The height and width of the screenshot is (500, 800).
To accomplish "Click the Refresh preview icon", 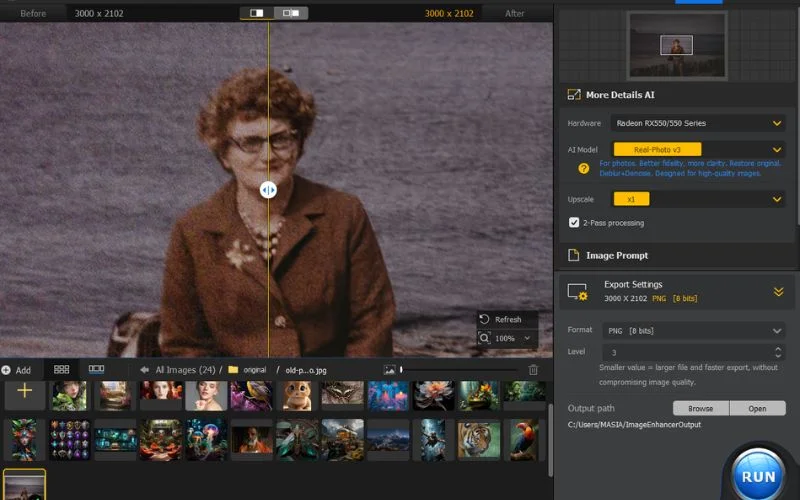I will pyautogui.click(x=485, y=319).
